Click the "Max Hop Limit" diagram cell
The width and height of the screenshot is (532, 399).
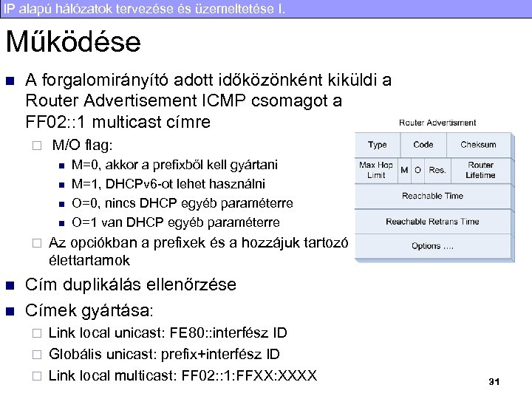(x=376, y=171)
